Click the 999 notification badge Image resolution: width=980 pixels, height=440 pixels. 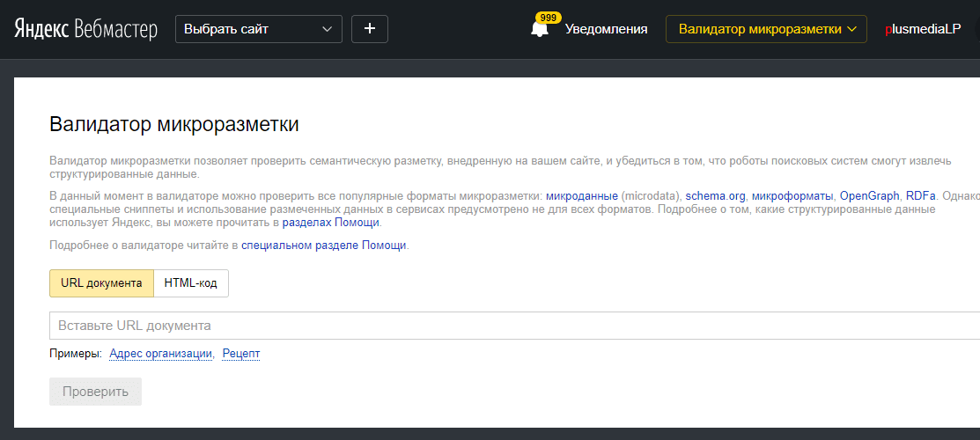pos(549,18)
